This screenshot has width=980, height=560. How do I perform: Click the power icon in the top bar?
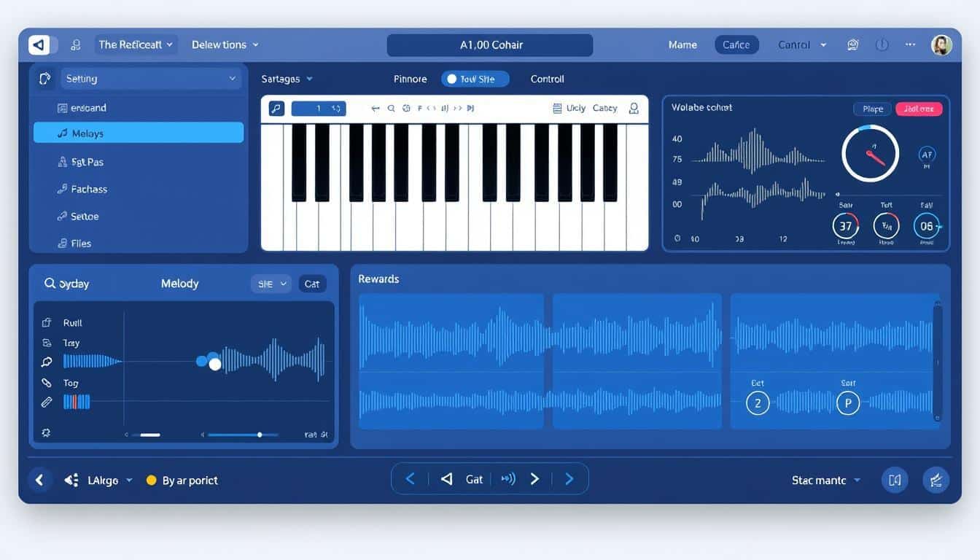tap(882, 44)
